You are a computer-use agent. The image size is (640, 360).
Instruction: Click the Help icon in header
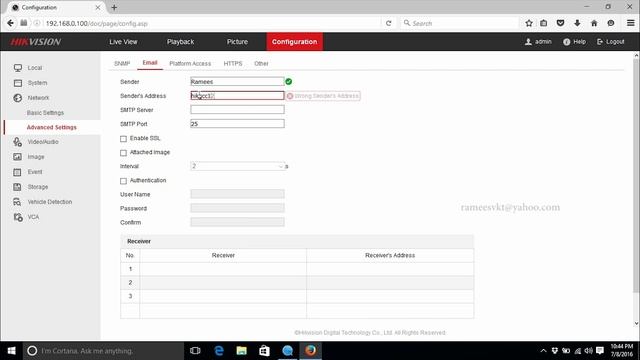point(567,42)
